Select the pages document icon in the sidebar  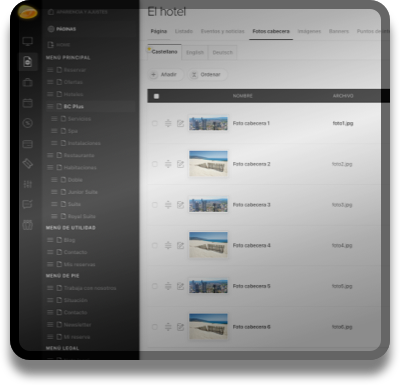28,62
